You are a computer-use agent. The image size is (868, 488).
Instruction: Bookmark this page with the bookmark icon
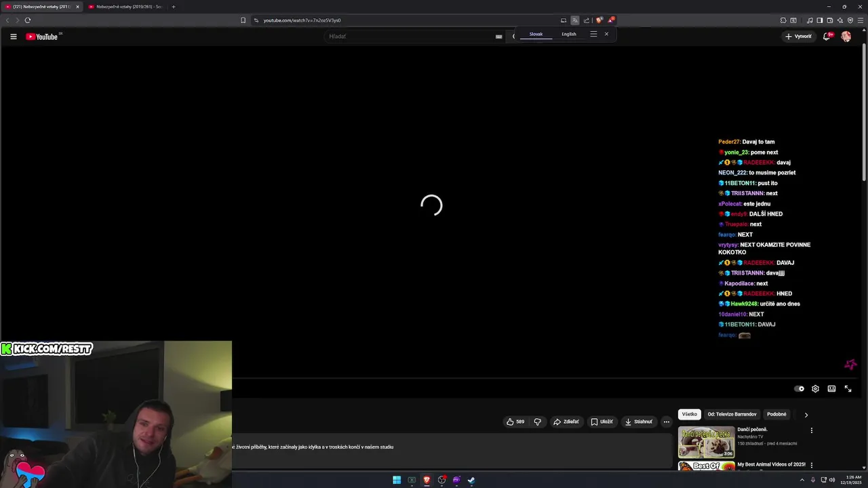pos(243,20)
